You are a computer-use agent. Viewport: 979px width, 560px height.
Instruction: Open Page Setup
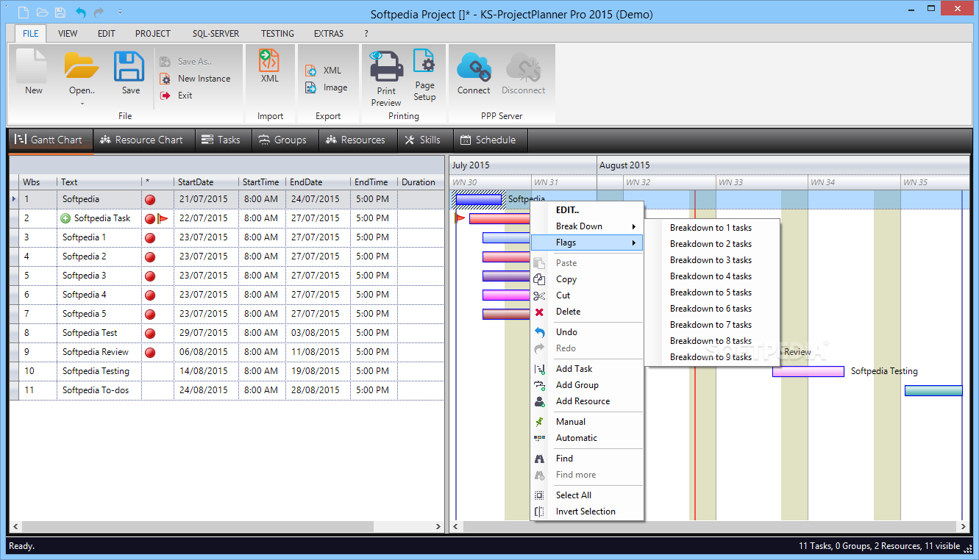point(424,75)
